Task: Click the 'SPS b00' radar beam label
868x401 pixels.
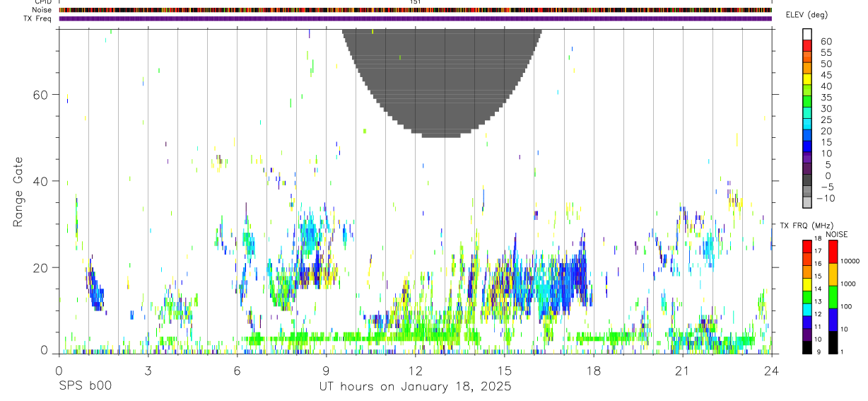Action: pos(85,387)
